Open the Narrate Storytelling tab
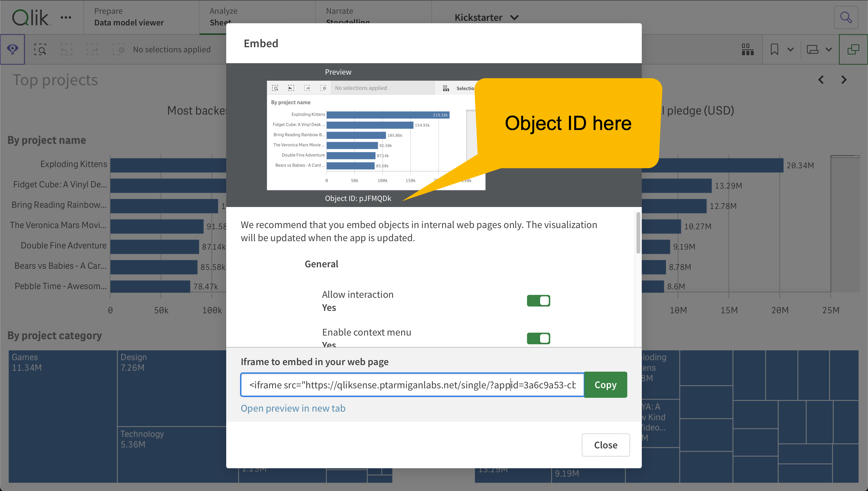This screenshot has height=491, width=868. [x=347, y=17]
